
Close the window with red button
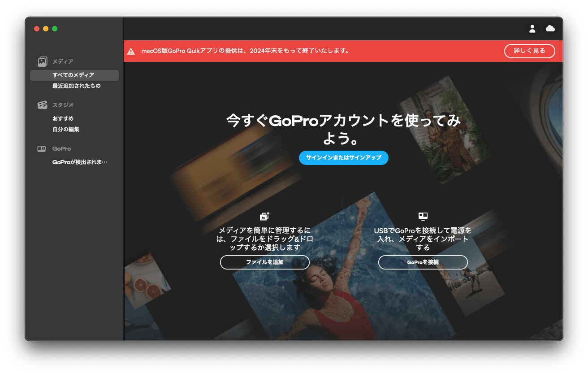[37, 29]
